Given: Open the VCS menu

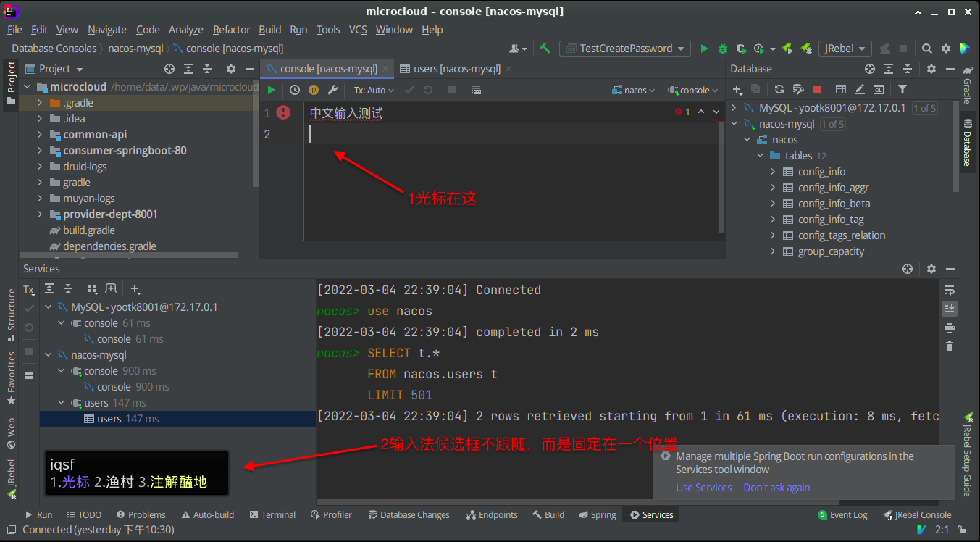Looking at the screenshot, I should (x=358, y=30).
